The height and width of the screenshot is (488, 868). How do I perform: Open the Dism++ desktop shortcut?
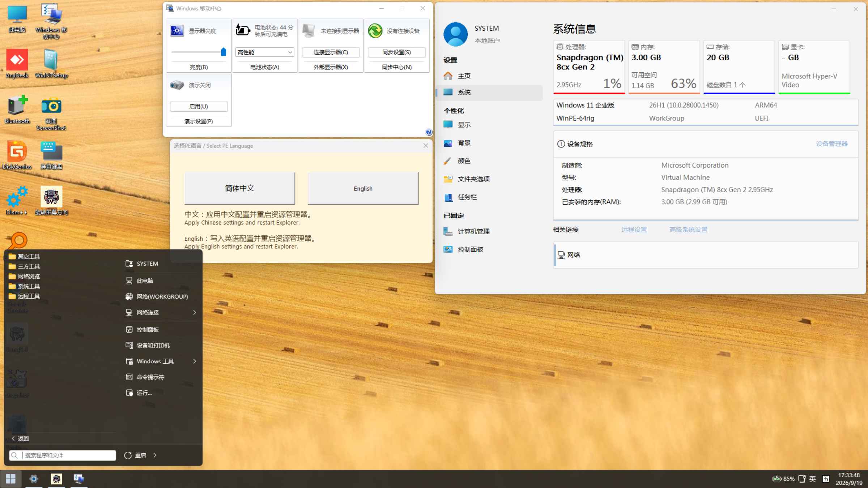(x=17, y=201)
